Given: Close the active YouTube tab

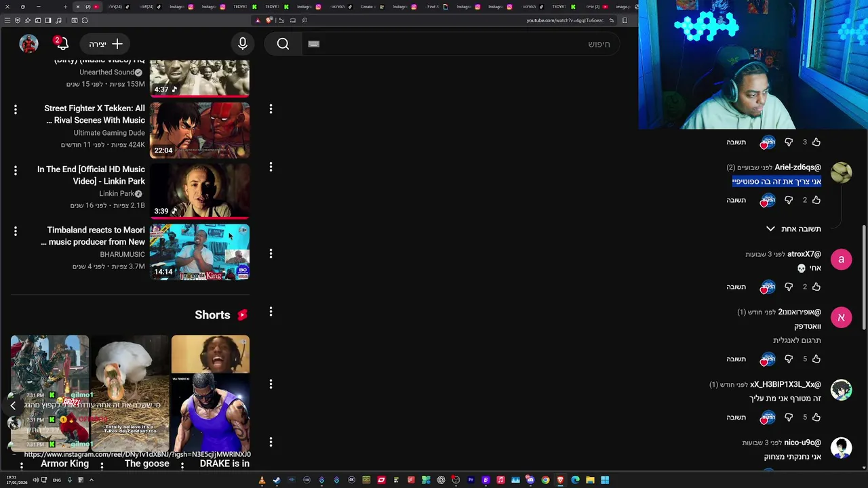Looking at the screenshot, I should pyautogui.click(x=78, y=7).
